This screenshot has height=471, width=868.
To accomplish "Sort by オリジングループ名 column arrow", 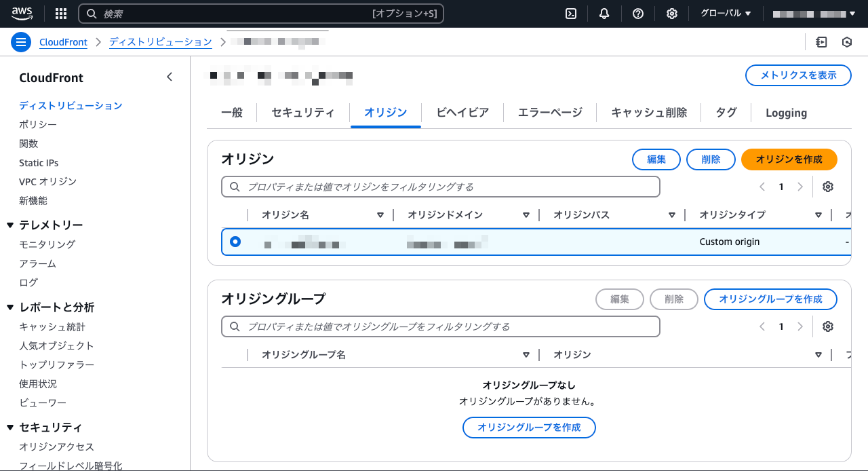I will pyautogui.click(x=526, y=355).
